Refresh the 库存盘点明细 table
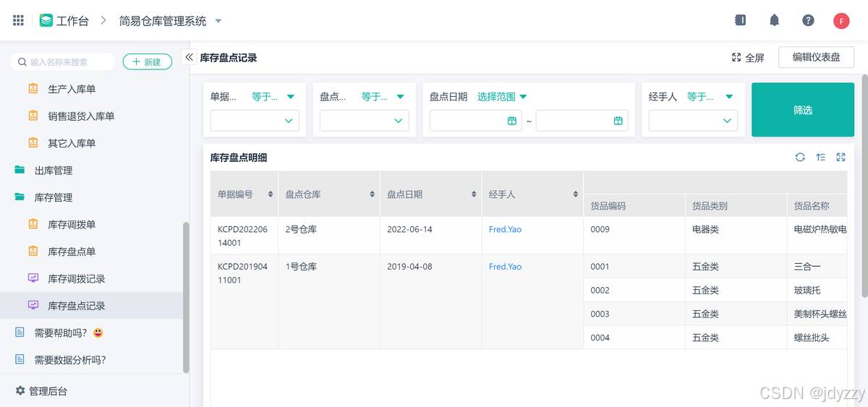Screen dimensions: 868x407 [800, 157]
